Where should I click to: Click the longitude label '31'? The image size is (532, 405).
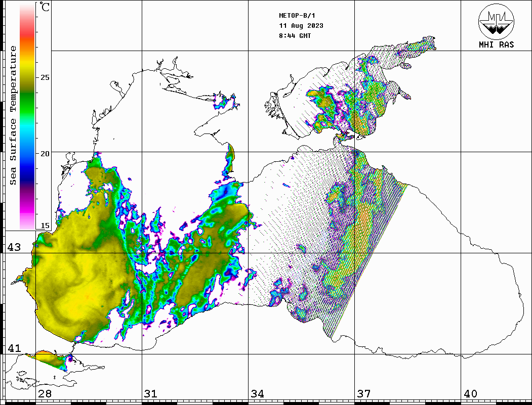151,393
